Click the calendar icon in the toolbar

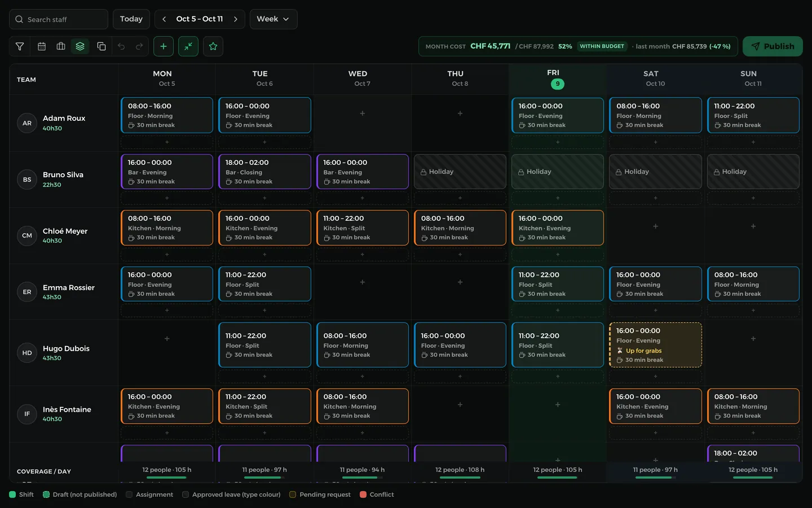pyautogui.click(x=42, y=46)
